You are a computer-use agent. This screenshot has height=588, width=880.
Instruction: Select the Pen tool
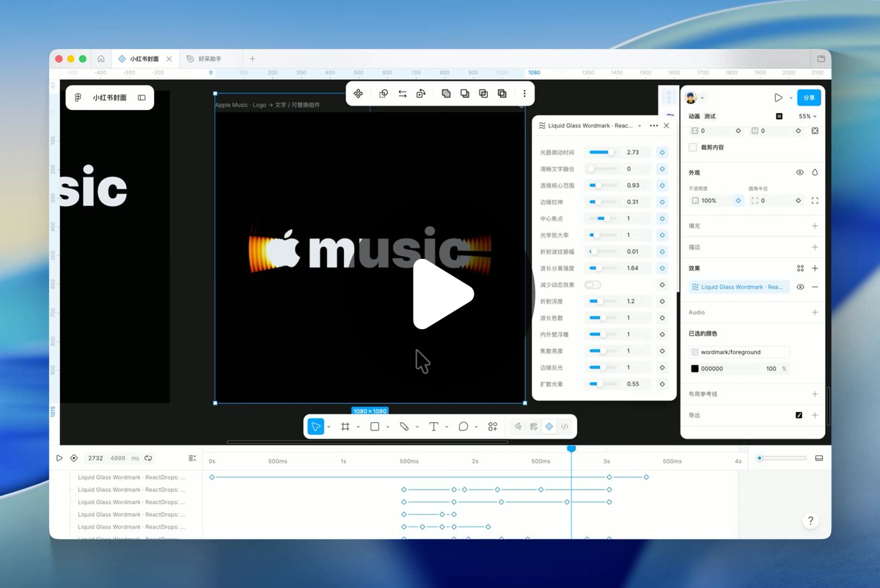(x=404, y=427)
